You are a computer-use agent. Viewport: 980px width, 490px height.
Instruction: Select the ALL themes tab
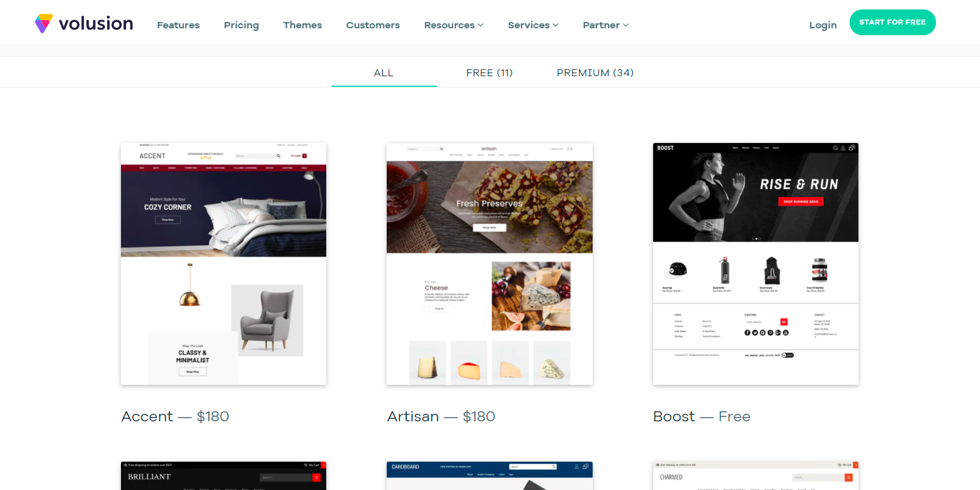[384, 73]
